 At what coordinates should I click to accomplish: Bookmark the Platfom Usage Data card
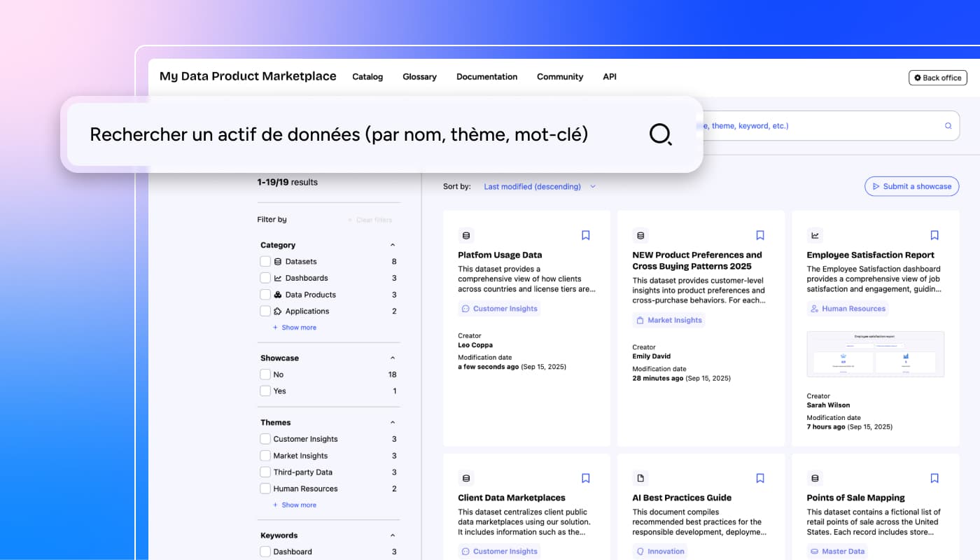click(x=586, y=235)
